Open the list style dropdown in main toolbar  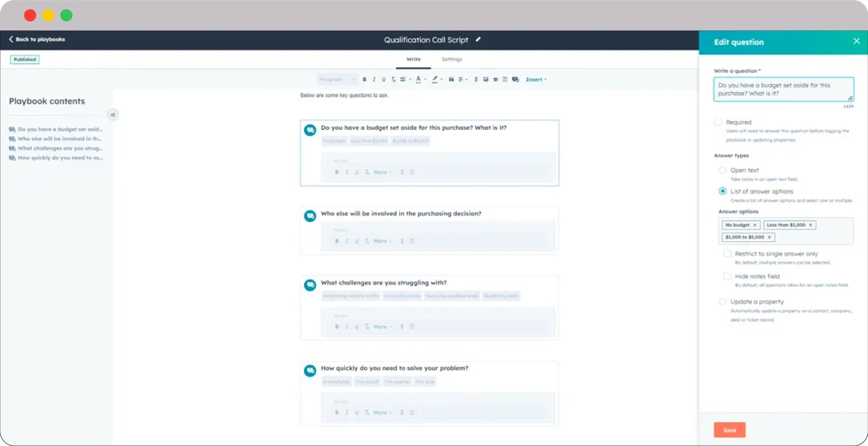pyautogui.click(x=406, y=79)
